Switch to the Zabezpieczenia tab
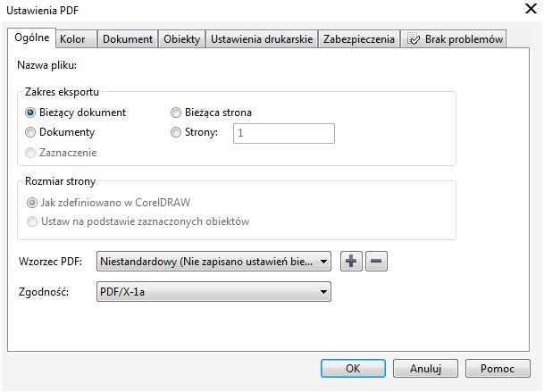The image size is (544, 392). (x=359, y=39)
